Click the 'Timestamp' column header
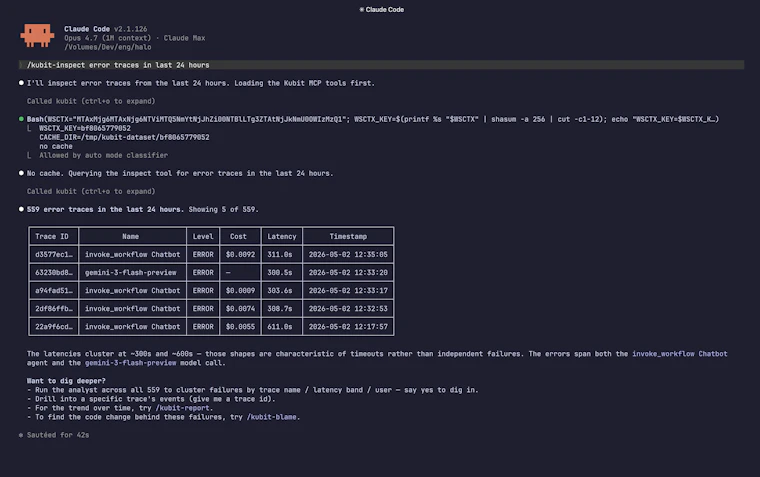Image resolution: width=760 pixels, height=477 pixels. click(348, 236)
